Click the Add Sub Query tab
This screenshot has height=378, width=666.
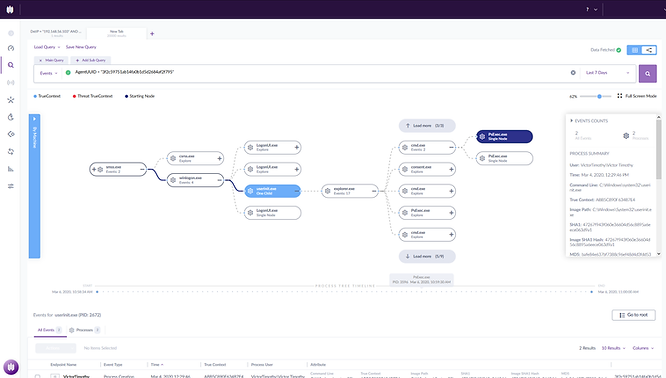[x=91, y=60]
